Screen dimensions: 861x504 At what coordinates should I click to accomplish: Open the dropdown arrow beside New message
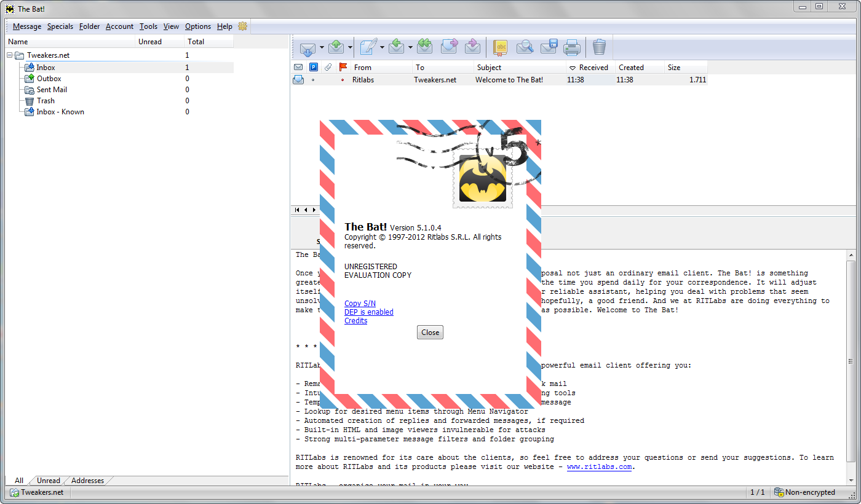[382, 47]
